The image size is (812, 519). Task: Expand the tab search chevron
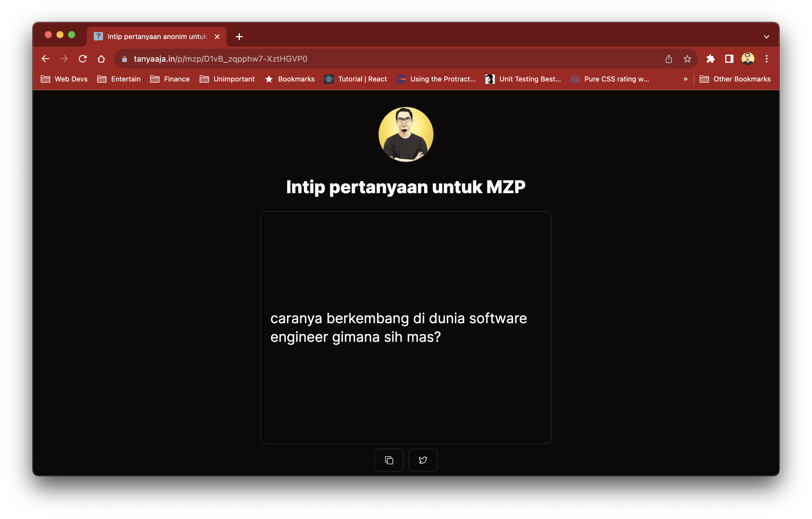click(766, 37)
